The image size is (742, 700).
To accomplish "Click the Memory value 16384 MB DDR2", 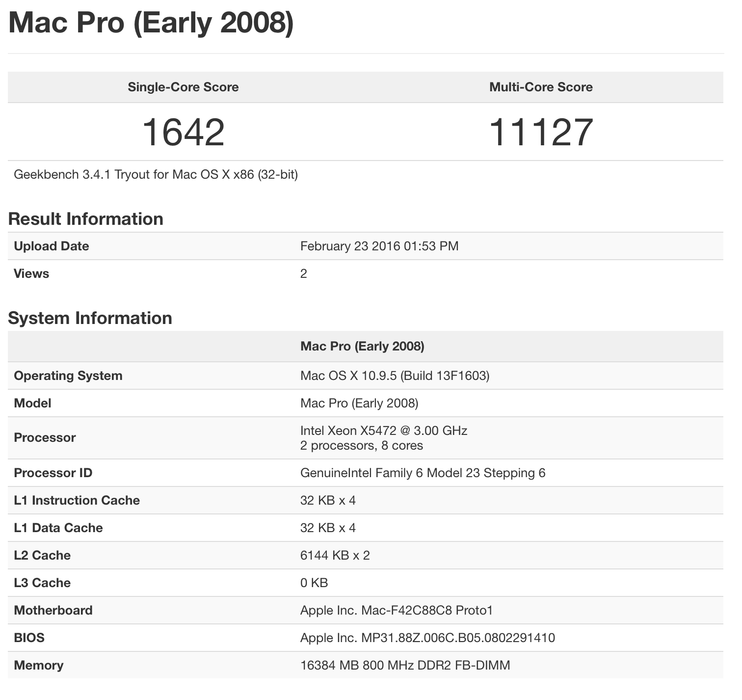I will [405, 665].
